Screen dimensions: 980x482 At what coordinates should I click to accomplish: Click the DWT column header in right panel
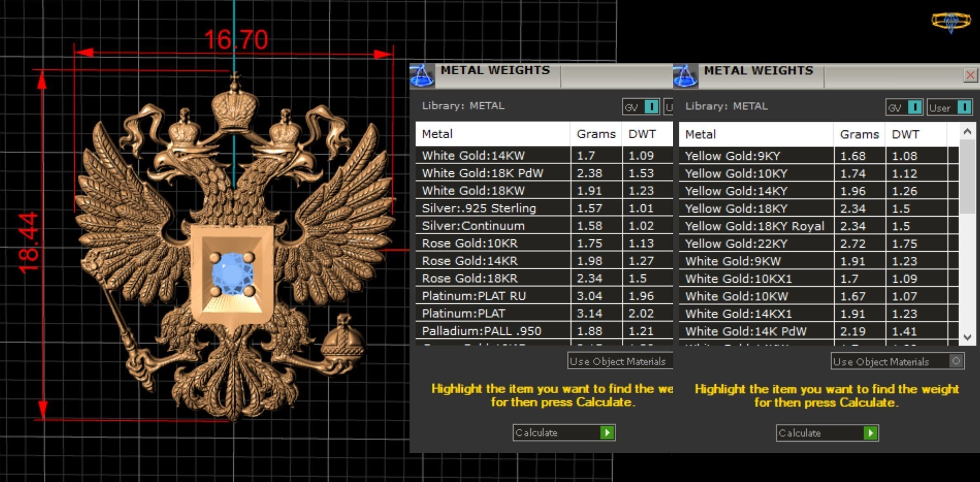[x=916, y=134]
